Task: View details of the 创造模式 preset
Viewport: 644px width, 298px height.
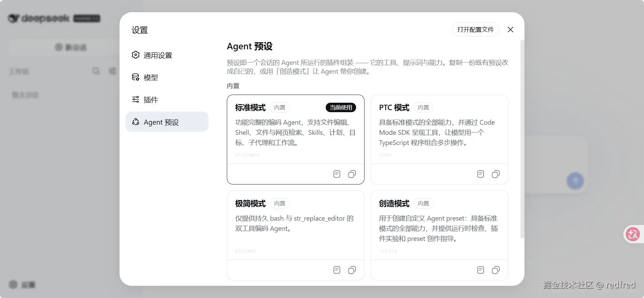Action: [x=481, y=270]
